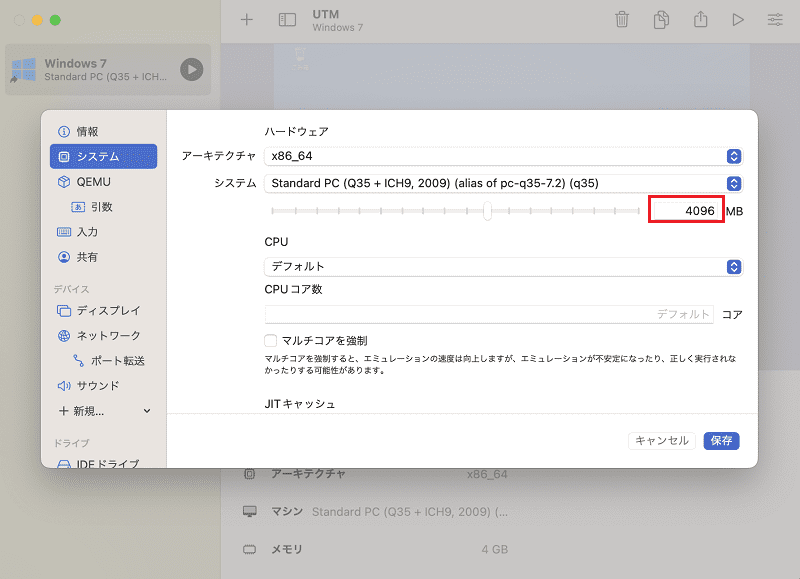Viewport: 800px width, 579px height.
Task: Open the 情報 settings section
Action: pos(104,132)
